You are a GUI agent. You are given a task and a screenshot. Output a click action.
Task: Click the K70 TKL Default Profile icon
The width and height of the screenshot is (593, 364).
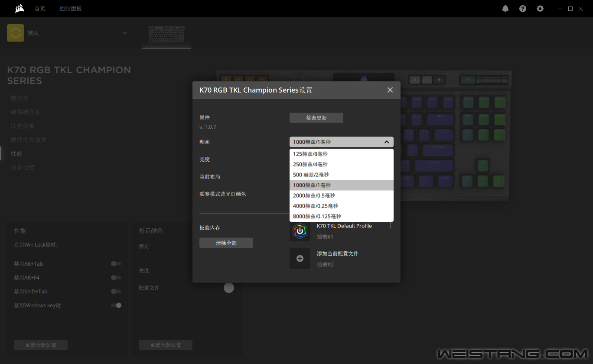point(300,231)
